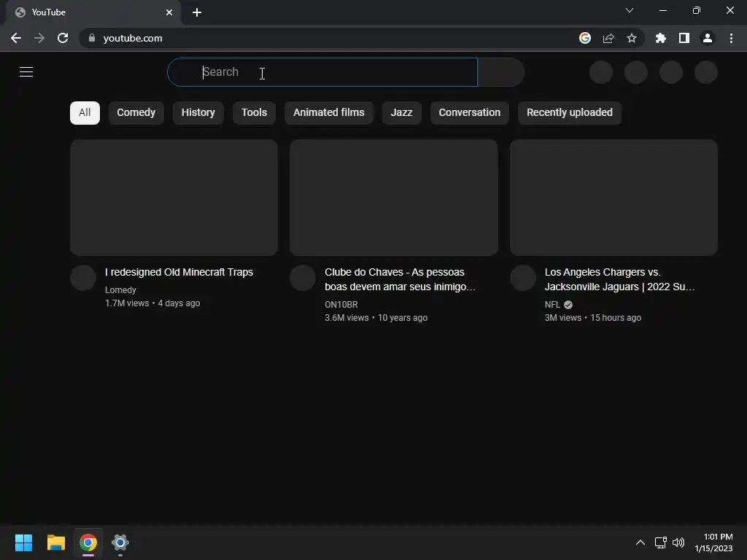Viewport: 747px width, 560px height.
Task: Click channel avatar beside Minecraft Traps video
Action: [83, 278]
